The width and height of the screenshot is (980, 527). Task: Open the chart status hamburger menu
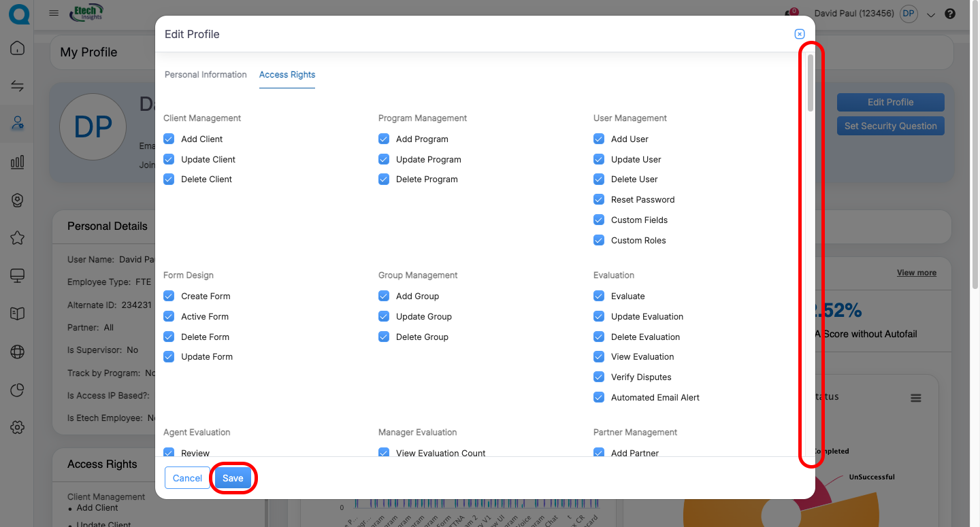click(x=916, y=398)
